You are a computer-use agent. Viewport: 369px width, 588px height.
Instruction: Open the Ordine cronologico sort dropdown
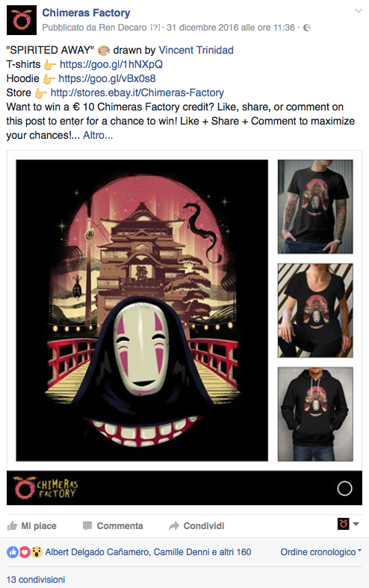[321, 551]
